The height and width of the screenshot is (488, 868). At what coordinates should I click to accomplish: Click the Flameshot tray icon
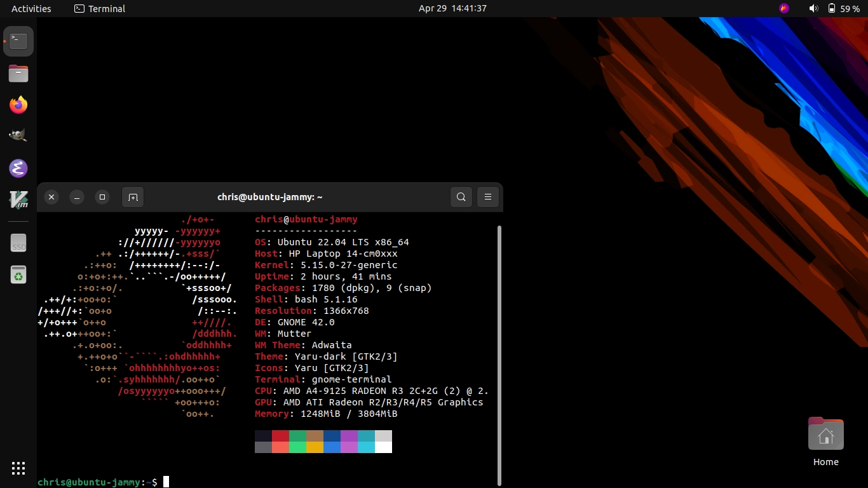[784, 8]
